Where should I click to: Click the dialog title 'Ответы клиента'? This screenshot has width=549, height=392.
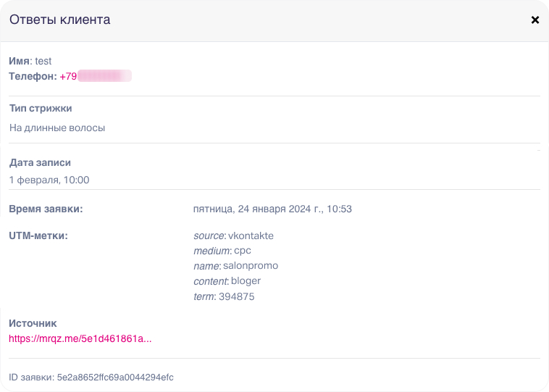point(59,20)
